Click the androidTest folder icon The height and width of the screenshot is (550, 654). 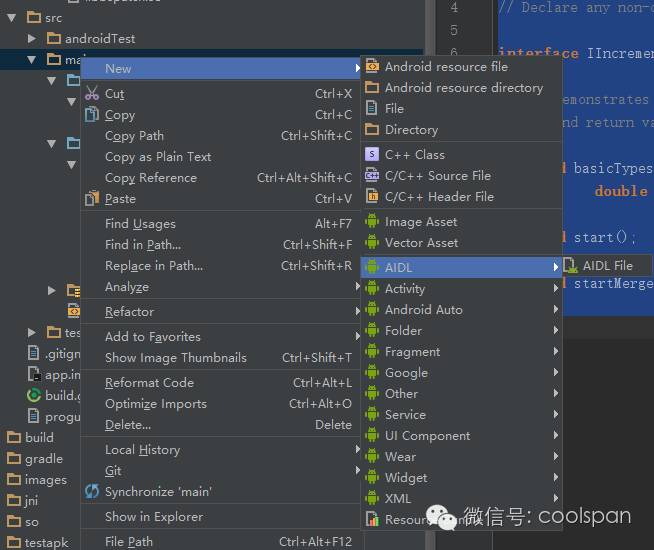tap(54, 38)
